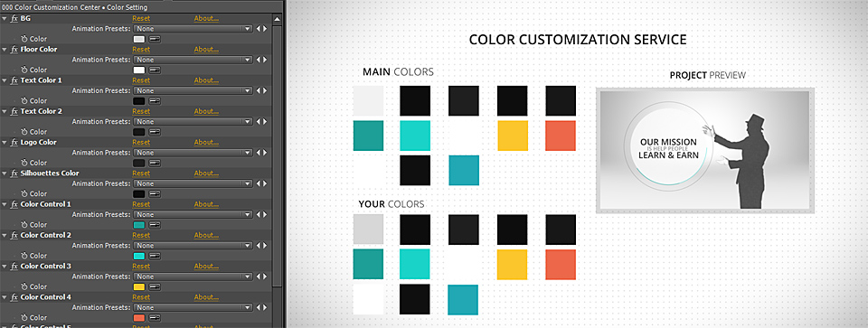This screenshot has width=868, height=328.
Task: Open Animation Presets dropdown for Color Control 1
Action: pyautogui.click(x=193, y=215)
